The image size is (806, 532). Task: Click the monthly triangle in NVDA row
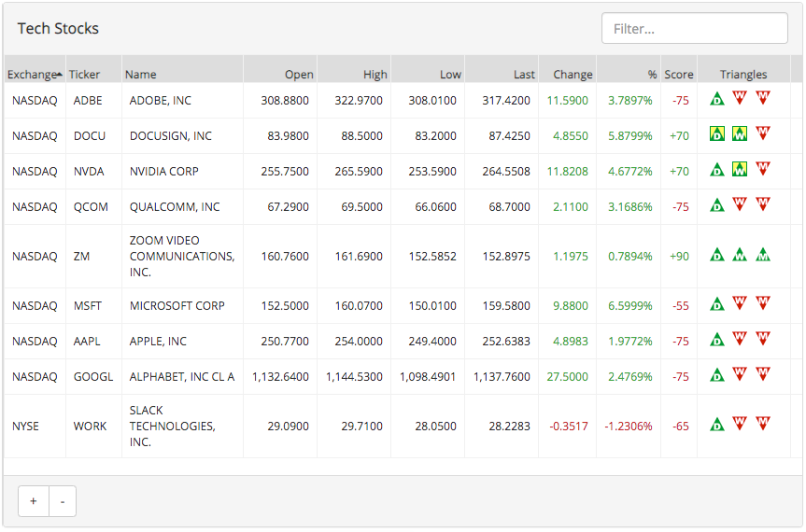click(x=763, y=168)
